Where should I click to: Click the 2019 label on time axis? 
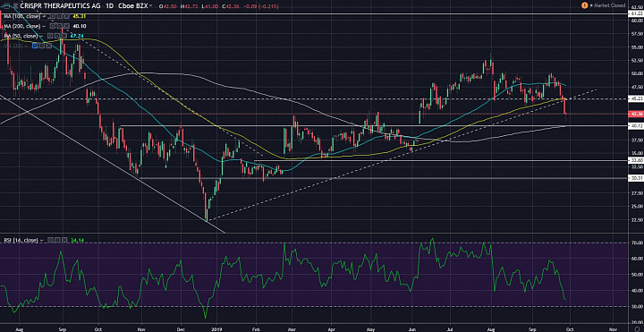217,329
